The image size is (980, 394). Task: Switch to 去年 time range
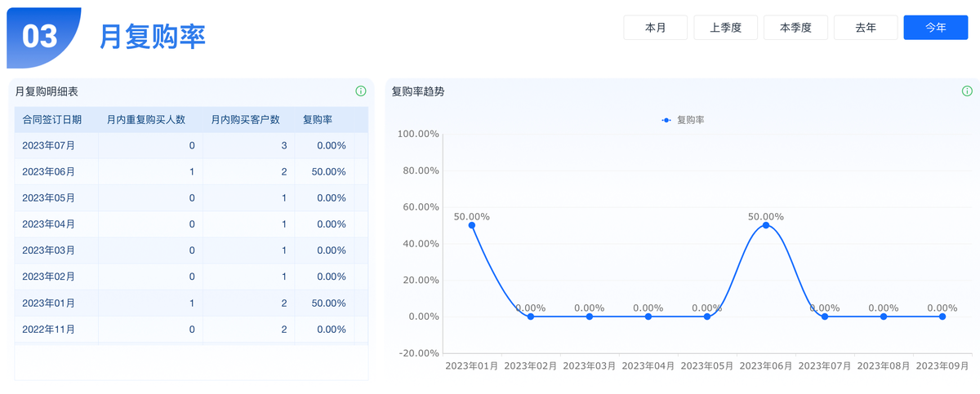pos(866,28)
